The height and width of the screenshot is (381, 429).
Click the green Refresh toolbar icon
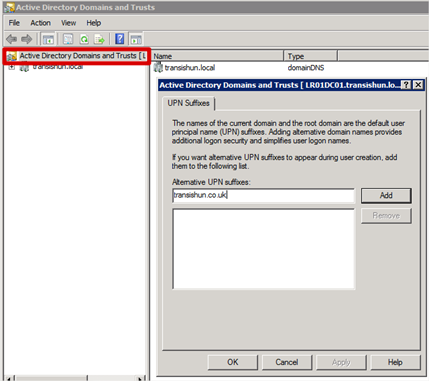pyautogui.click(x=84, y=39)
